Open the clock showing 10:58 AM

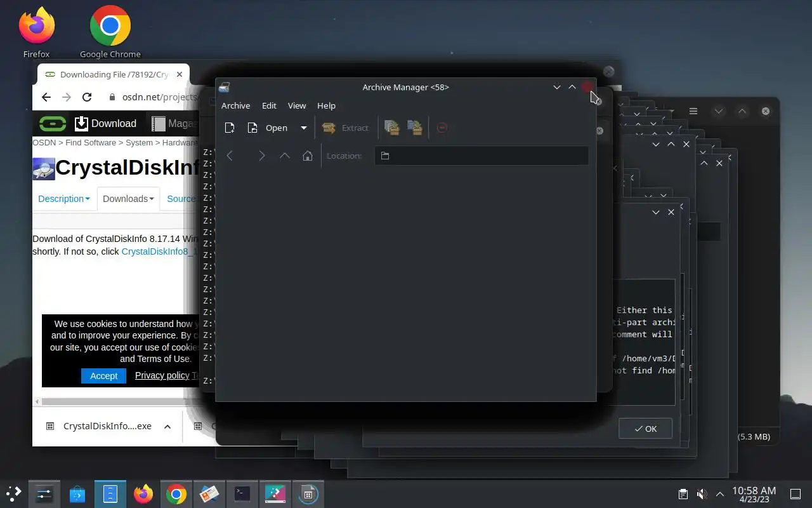[x=754, y=494]
